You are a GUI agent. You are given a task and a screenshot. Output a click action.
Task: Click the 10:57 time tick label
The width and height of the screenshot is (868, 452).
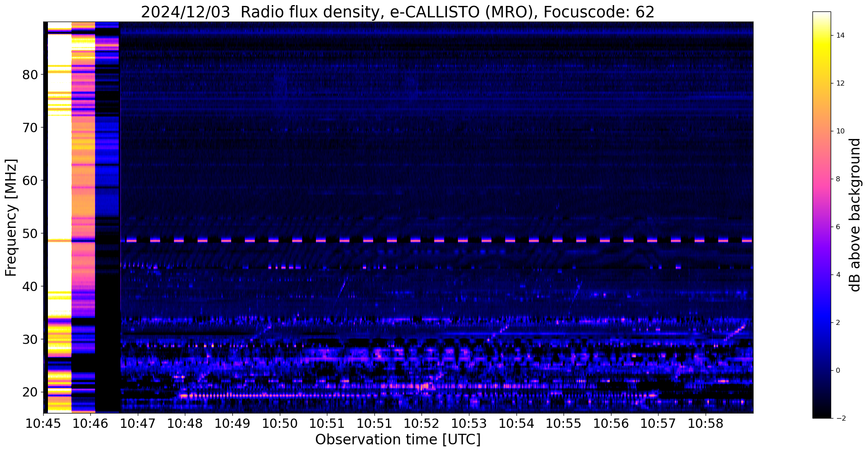pos(659,424)
